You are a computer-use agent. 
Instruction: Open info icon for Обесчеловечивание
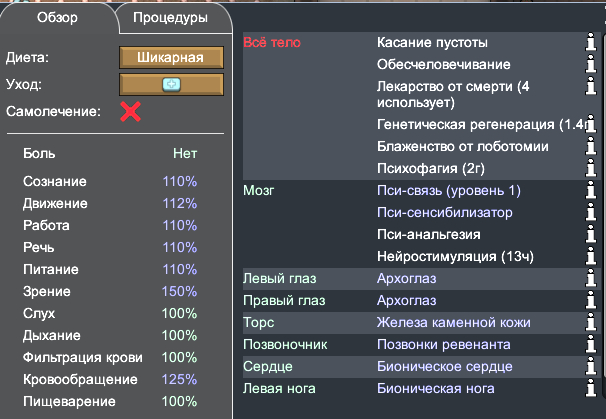591,64
